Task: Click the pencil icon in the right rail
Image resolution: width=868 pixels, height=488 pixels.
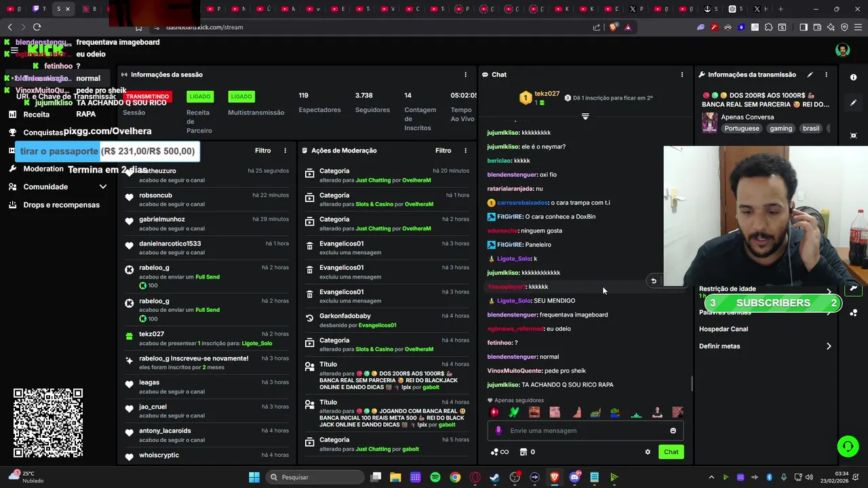Action: 853,103
